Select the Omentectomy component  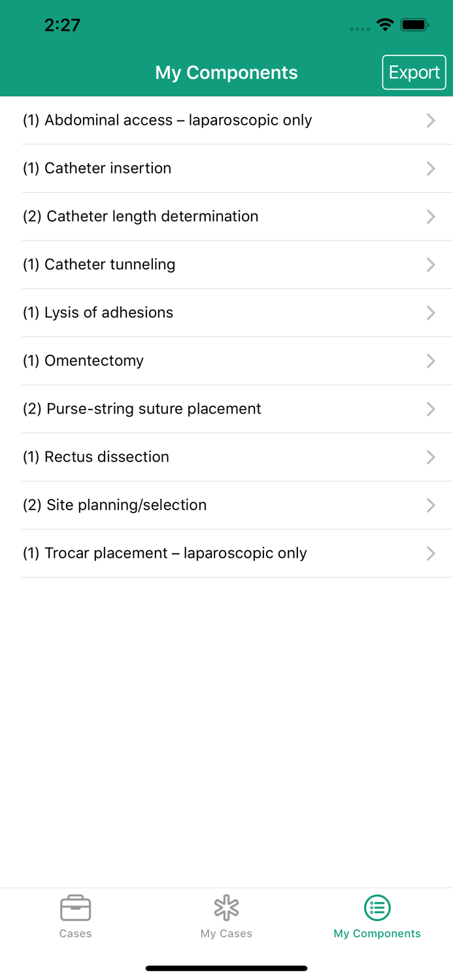pos(226,361)
